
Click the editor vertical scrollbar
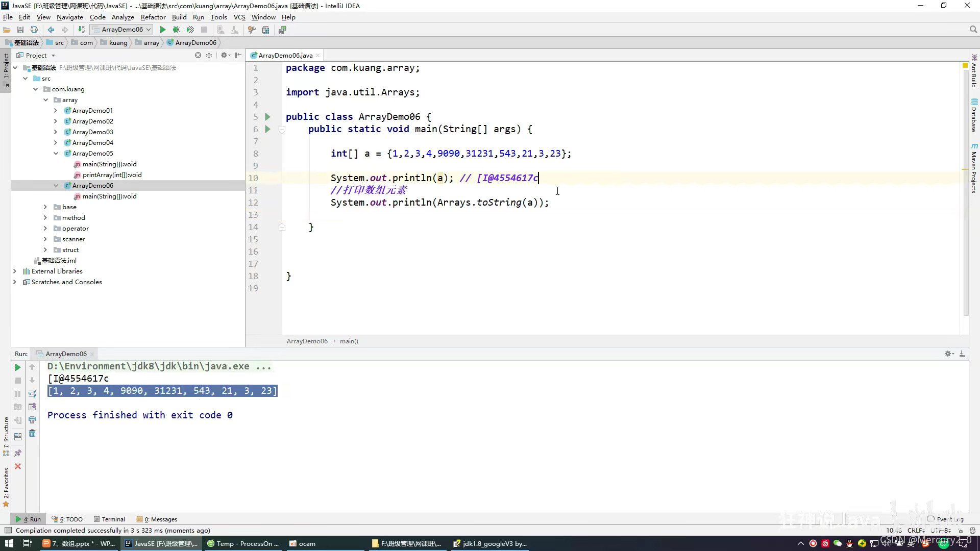coord(965,194)
